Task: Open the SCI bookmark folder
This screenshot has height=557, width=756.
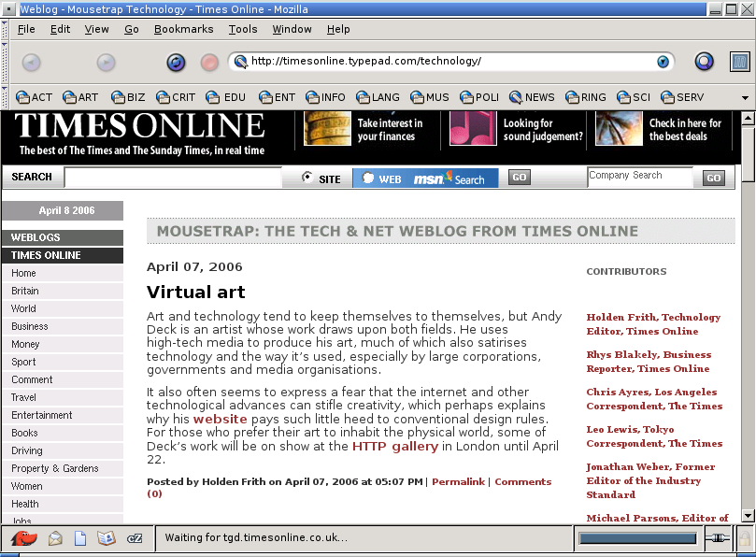Action: [634, 97]
